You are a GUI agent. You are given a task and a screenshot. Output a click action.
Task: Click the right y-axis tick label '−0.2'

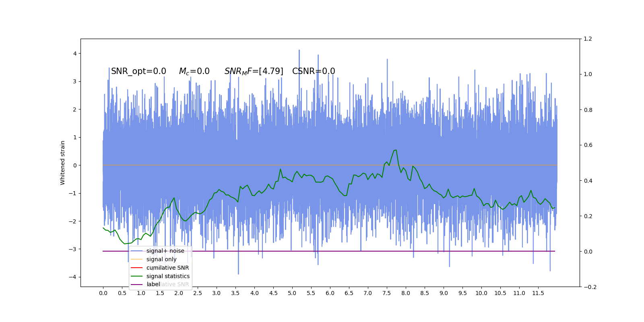[590, 287]
